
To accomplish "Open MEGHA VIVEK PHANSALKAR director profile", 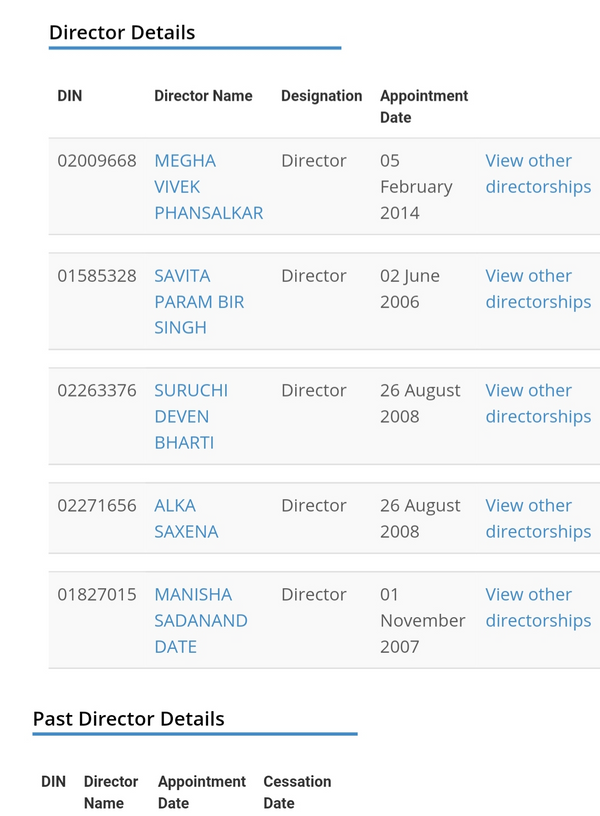I will pos(209,187).
